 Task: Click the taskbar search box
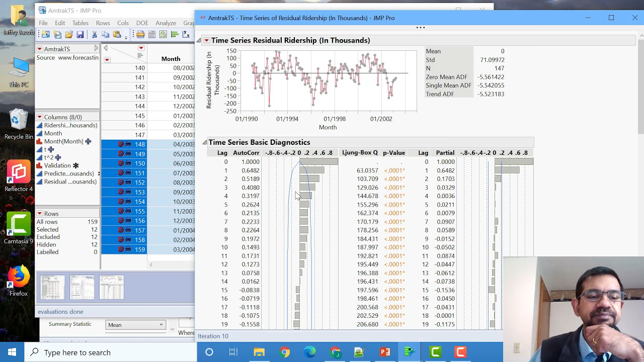point(111,352)
